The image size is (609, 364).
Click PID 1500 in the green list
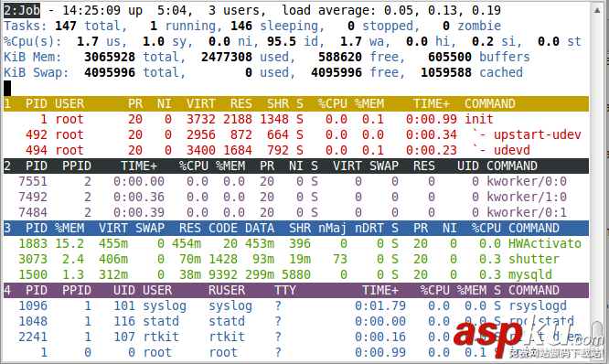[33, 274]
